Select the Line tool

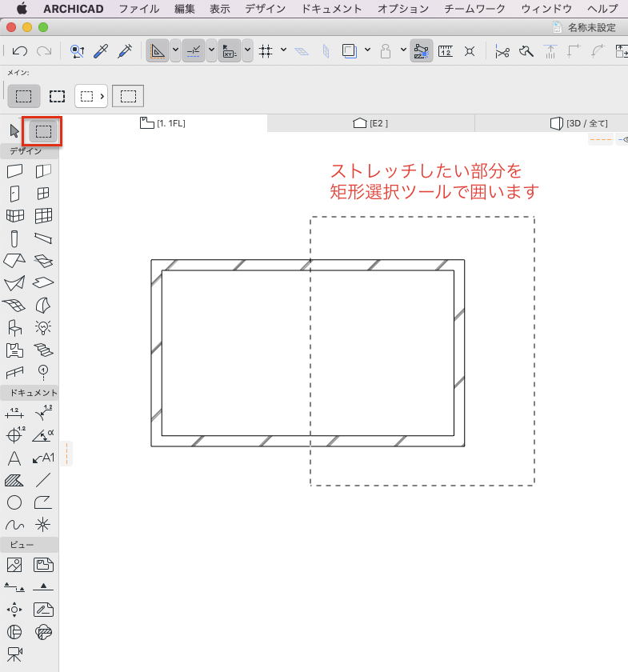coord(43,480)
